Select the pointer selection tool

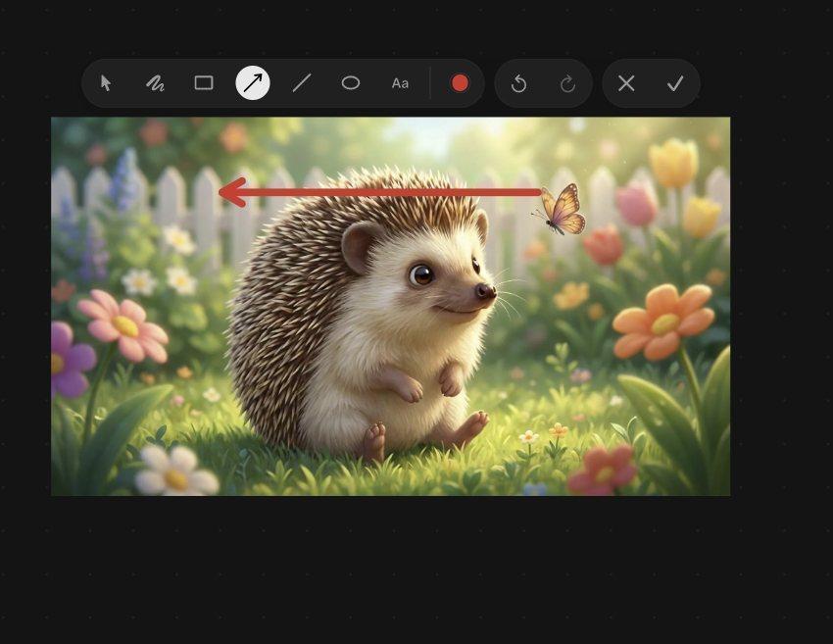coord(106,83)
